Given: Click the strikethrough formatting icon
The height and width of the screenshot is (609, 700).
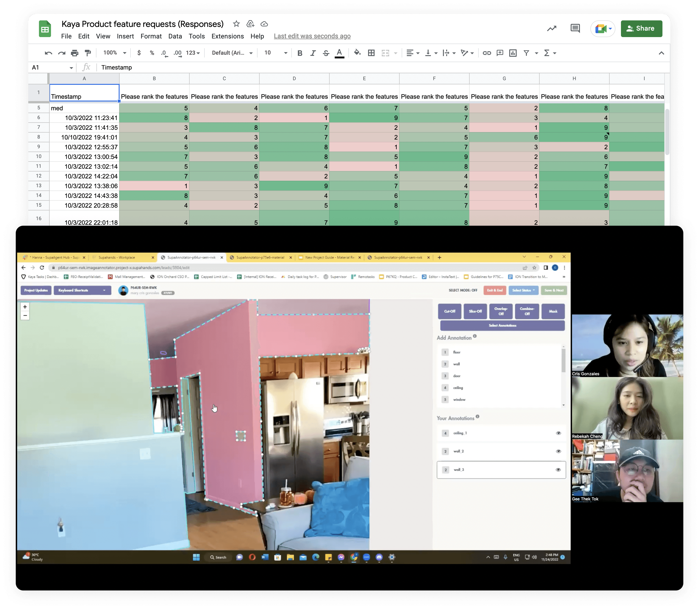Looking at the screenshot, I should point(326,53).
